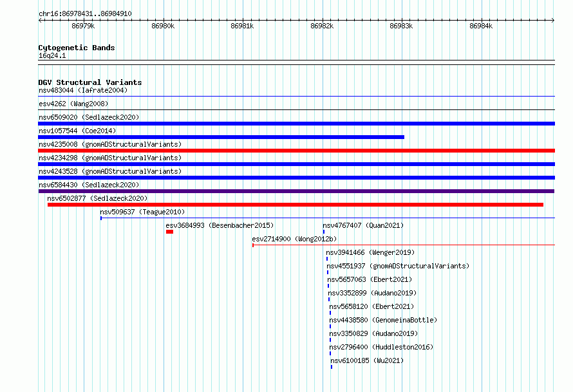Click the 86980k ruler tick label
The width and height of the screenshot is (573, 392).
pyautogui.click(x=163, y=26)
